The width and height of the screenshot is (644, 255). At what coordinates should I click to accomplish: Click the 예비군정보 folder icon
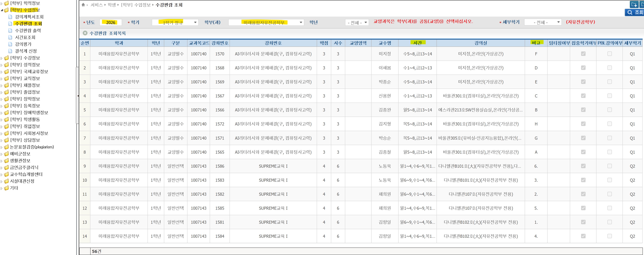(x=6, y=154)
